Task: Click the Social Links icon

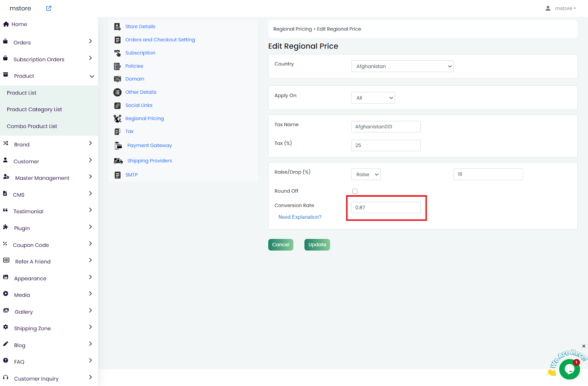Action: coord(117,106)
